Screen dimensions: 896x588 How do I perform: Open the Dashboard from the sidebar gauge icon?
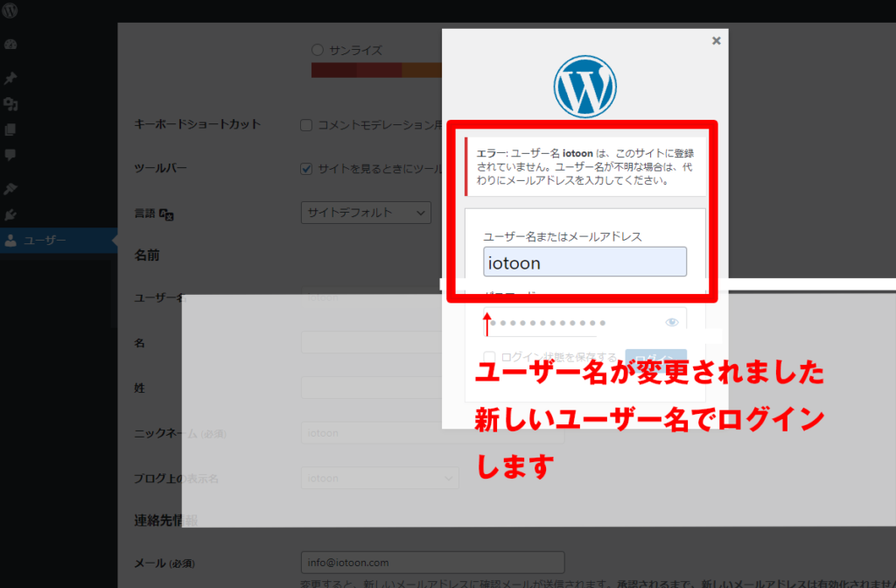[10, 45]
